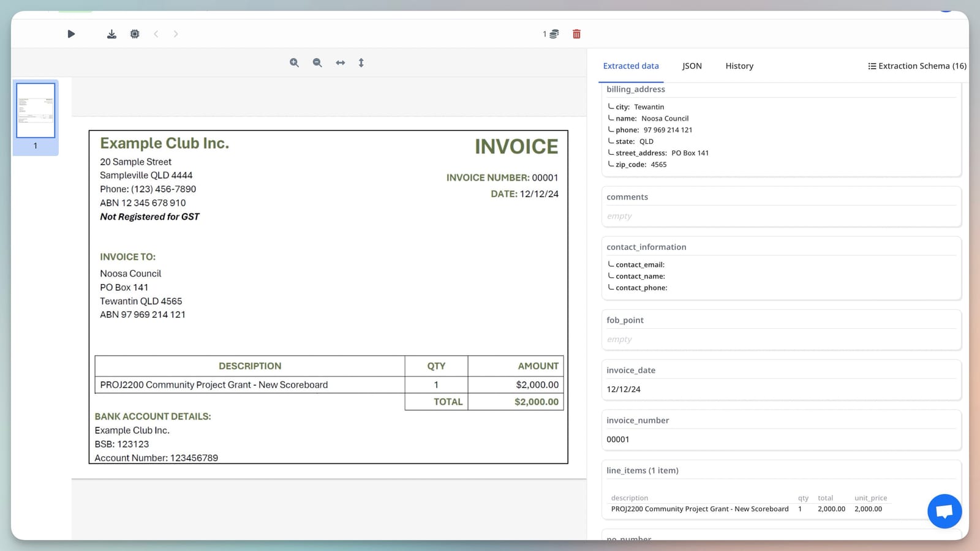Go to previous page with left chevron
Screen dimensions: 980x551
coord(156,34)
